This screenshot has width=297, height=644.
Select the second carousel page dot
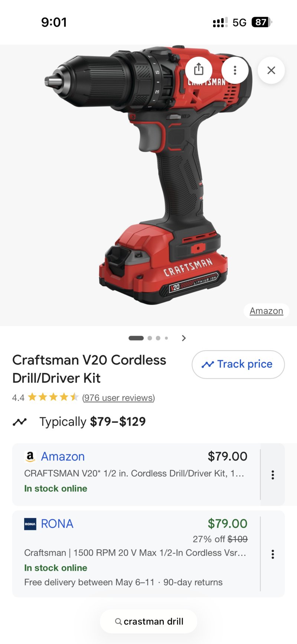coord(150,338)
